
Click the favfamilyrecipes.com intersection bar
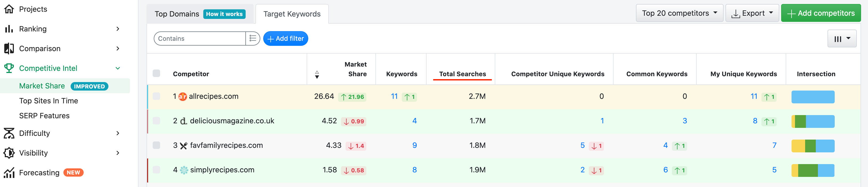pyautogui.click(x=813, y=146)
